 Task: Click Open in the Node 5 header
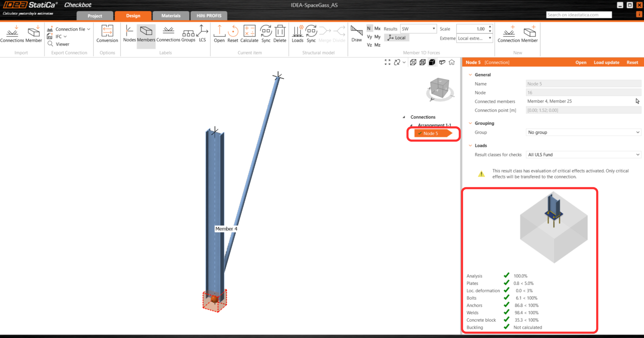point(581,63)
